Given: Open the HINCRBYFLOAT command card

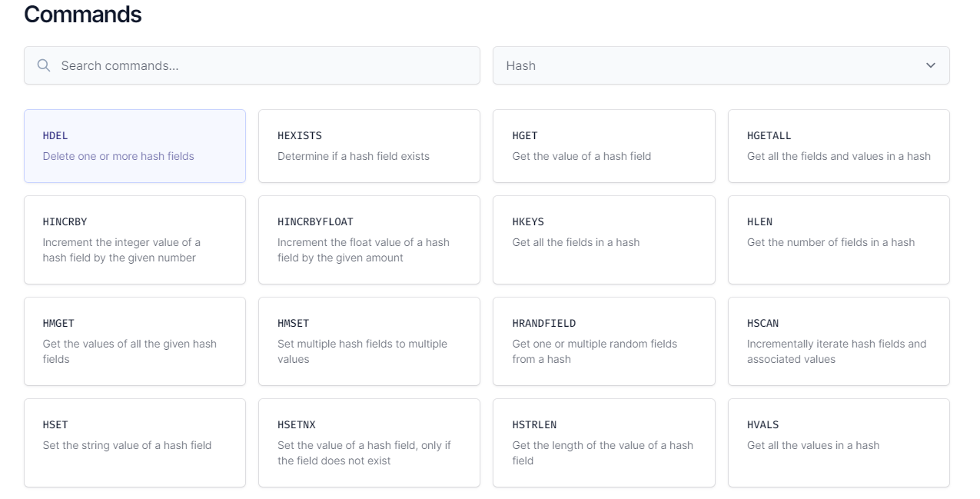Looking at the screenshot, I should click(369, 240).
